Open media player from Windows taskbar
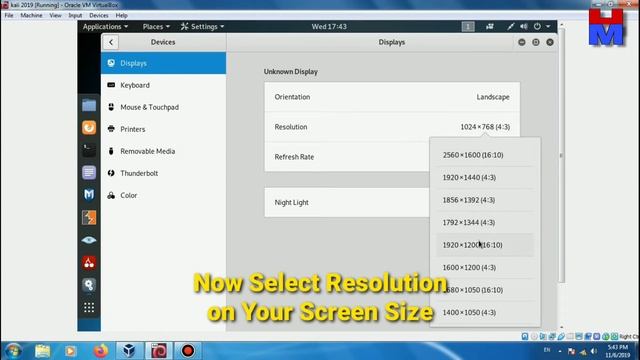This screenshot has height=360, width=640. click(70, 351)
